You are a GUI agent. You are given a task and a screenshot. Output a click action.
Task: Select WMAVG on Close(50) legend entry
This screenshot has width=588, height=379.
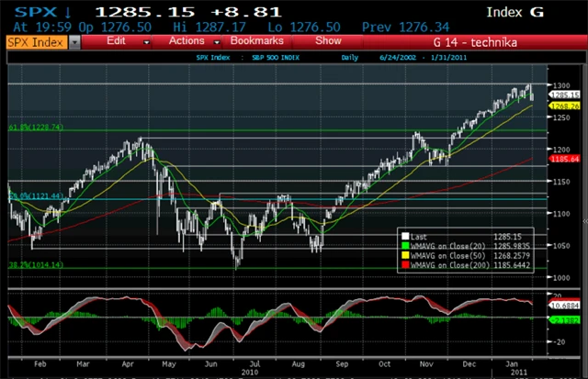pos(447,255)
